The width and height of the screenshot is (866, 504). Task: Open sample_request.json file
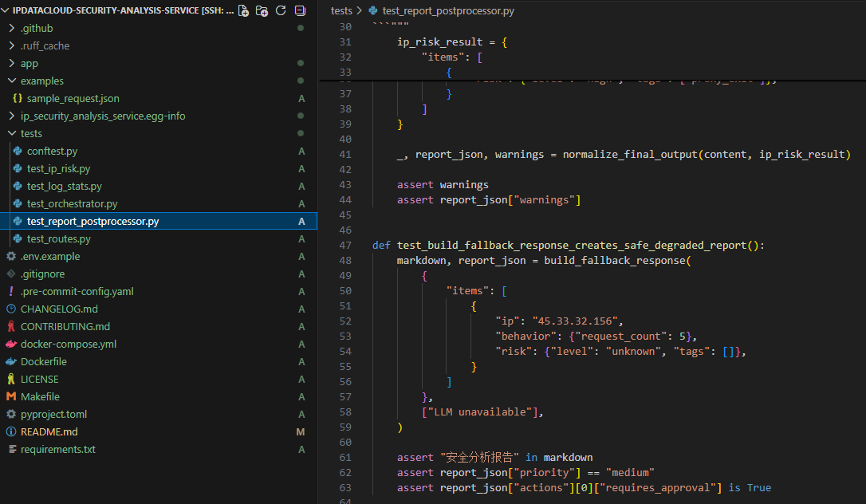pos(73,98)
